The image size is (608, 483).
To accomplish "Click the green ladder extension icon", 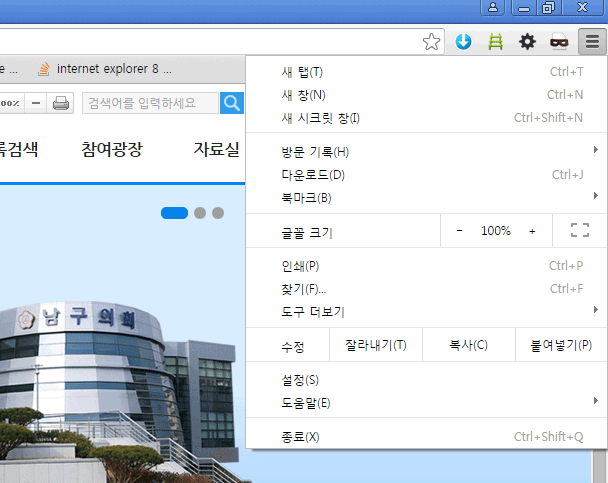I will click(494, 42).
